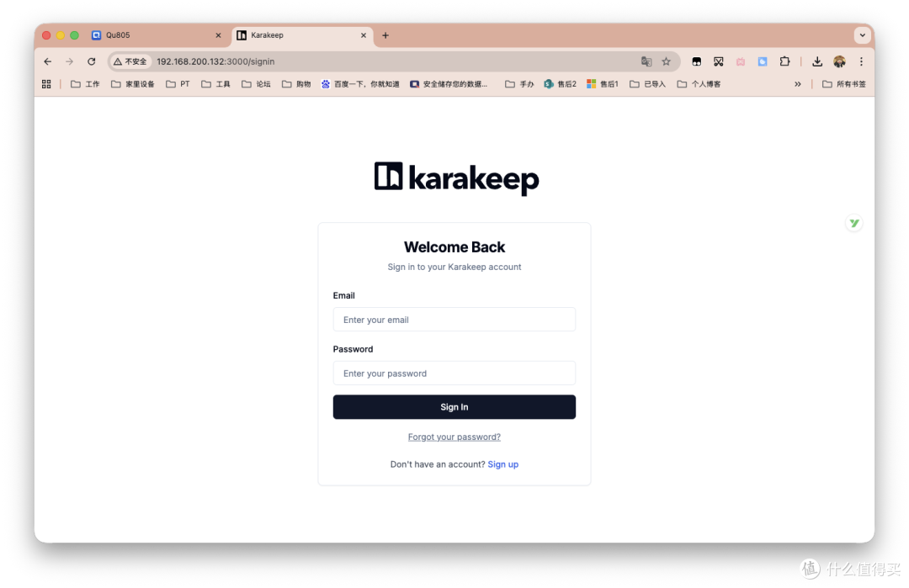This screenshot has height=588, width=909.
Task: Close the Qu805 tab
Action: pyautogui.click(x=218, y=35)
